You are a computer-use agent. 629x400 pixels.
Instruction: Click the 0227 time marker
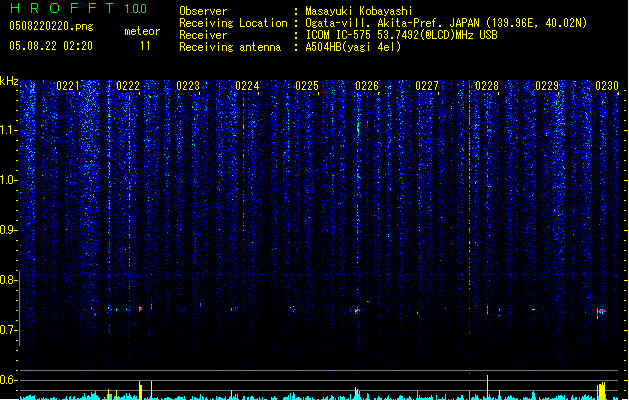pyautogui.click(x=427, y=86)
